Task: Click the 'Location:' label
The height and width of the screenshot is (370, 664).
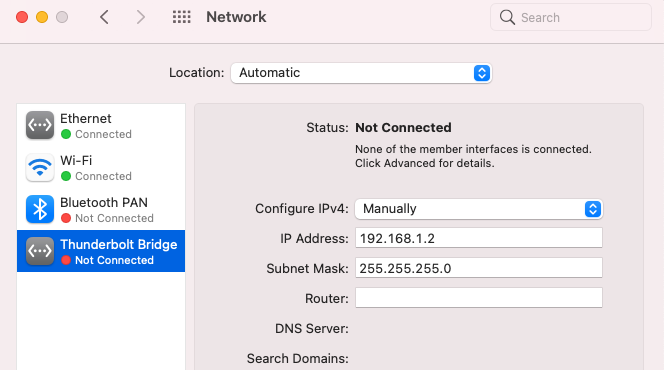Action: (x=196, y=73)
